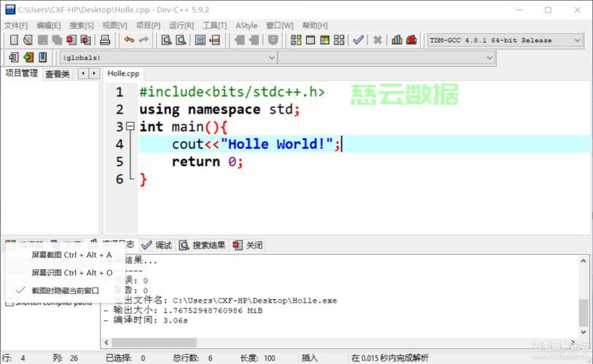Click the Insert icon beside globals
Image resolution: width=593 pixels, height=364 pixels.
pos(14,58)
